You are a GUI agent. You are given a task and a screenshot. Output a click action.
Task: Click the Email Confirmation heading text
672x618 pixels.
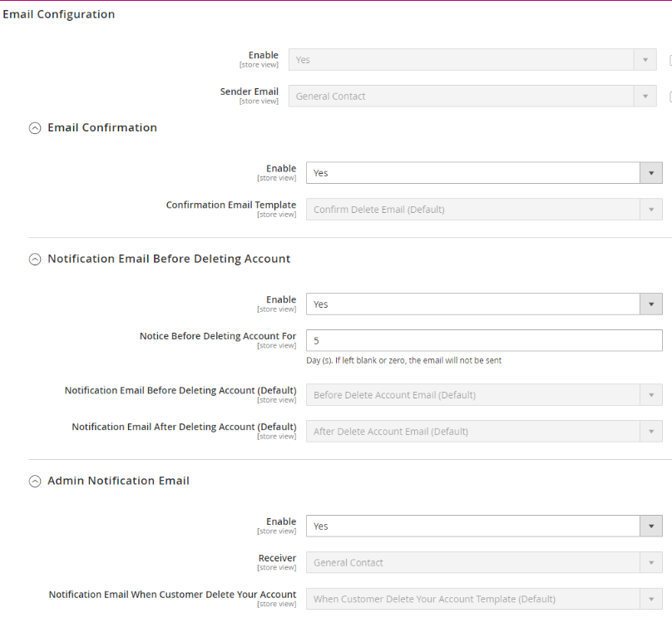[x=102, y=128]
